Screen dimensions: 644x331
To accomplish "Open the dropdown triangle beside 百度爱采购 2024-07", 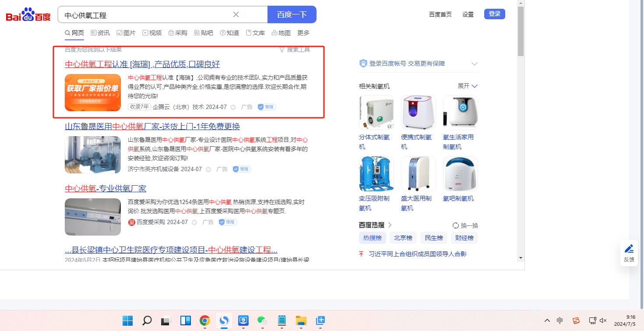I will tap(194, 222).
